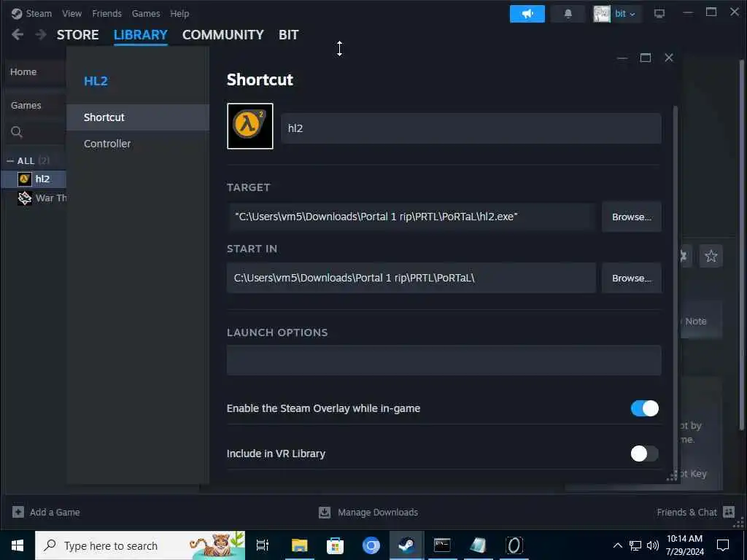747x560 pixels.
Task: Click the START IN path field
Action: [x=411, y=278]
